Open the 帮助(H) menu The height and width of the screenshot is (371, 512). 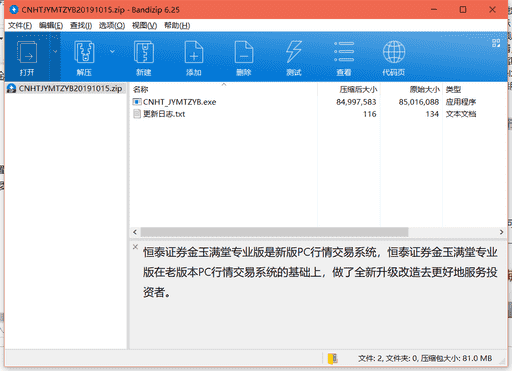[x=177, y=26]
